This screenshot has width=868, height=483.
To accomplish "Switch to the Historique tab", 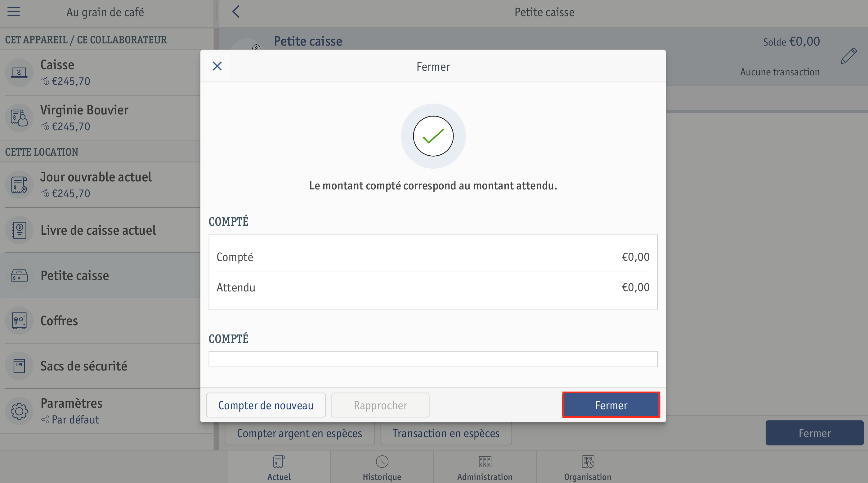I will pos(382,467).
